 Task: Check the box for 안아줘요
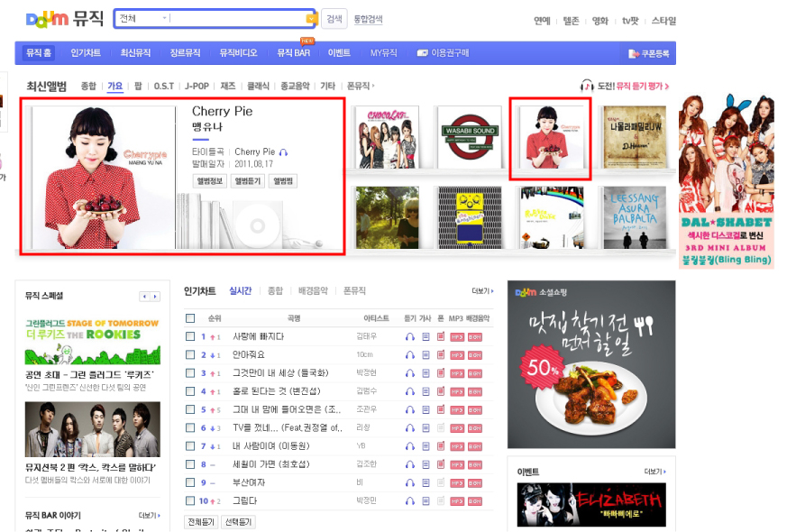pyautogui.click(x=190, y=355)
